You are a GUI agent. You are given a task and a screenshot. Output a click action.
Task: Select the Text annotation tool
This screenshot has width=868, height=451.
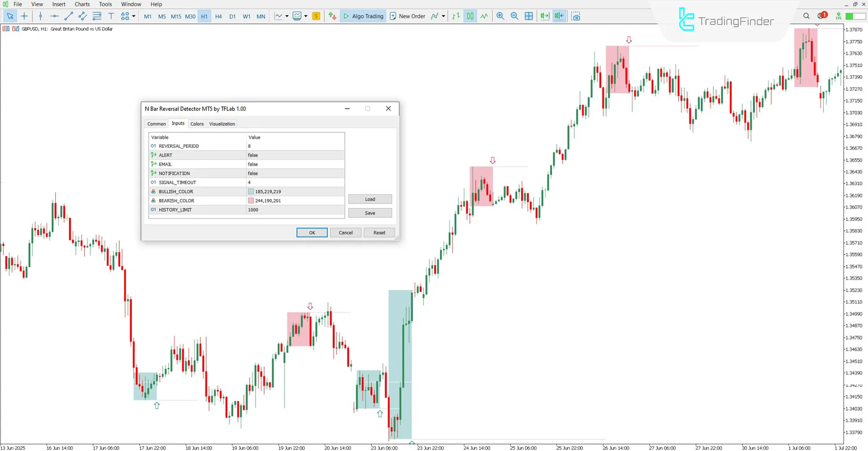pyautogui.click(x=111, y=16)
